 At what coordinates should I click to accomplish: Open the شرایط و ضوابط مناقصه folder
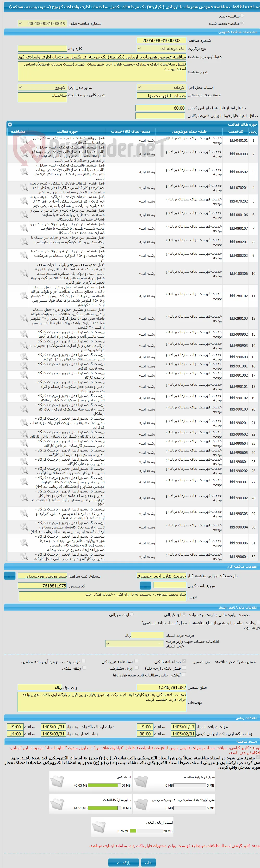[x=141, y=781]
